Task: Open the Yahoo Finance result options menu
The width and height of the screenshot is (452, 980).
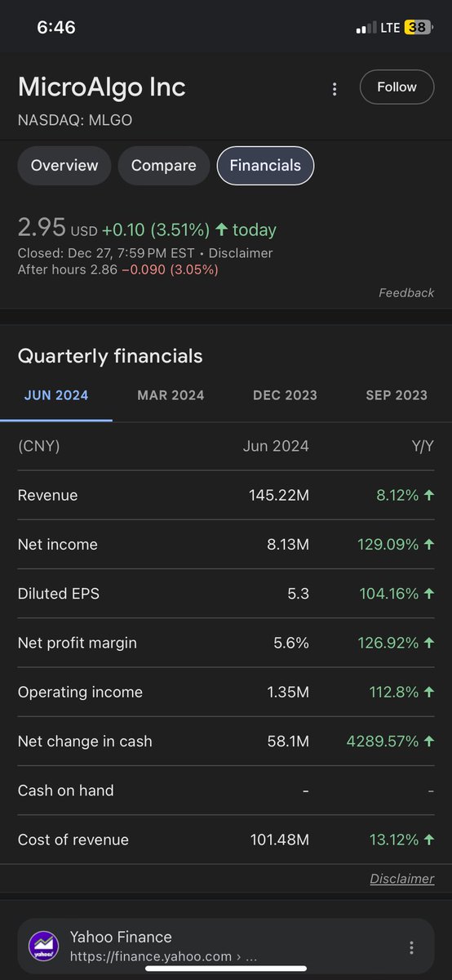Action: tap(412, 947)
